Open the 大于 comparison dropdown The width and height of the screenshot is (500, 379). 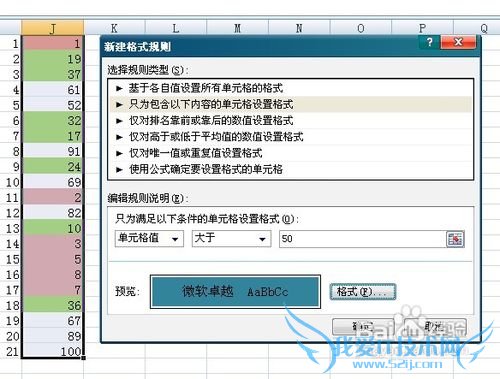pos(231,239)
